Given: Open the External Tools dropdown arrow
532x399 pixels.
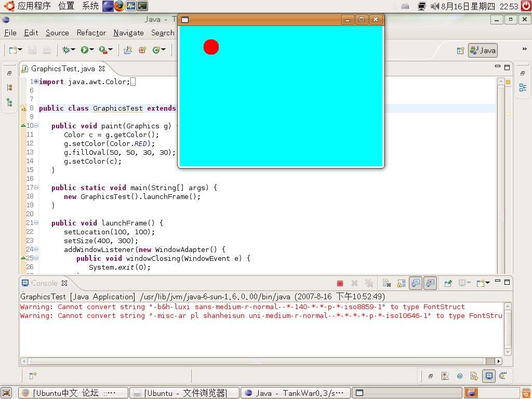Looking at the screenshot, I should click(x=110, y=50).
